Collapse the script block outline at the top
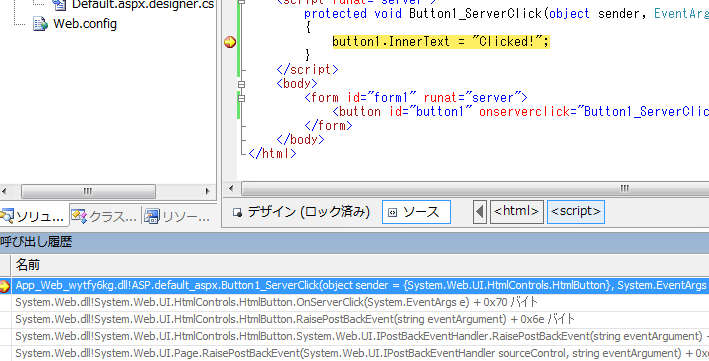This screenshot has height=361, width=709. pyautogui.click(x=241, y=2)
